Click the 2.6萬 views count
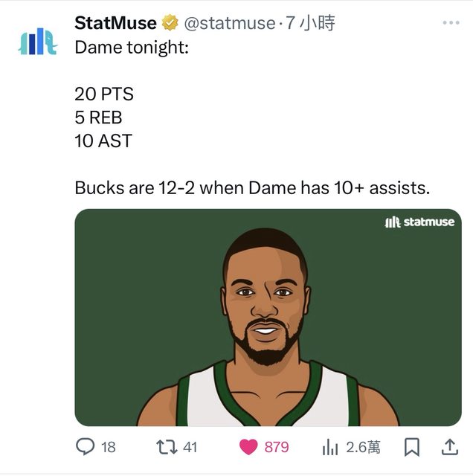The height and width of the screenshot is (476, 473). [363, 447]
